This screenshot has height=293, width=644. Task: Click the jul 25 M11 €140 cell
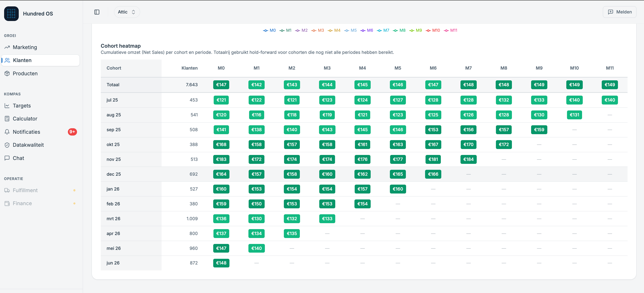coord(609,100)
